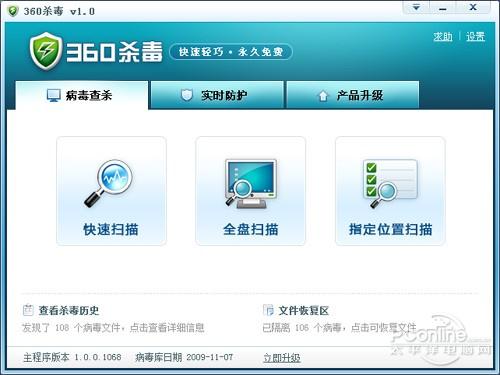Click the up-arrow icon on 产品升级 tab
Image resolution: width=500 pixels, height=375 pixels.
coord(323,96)
